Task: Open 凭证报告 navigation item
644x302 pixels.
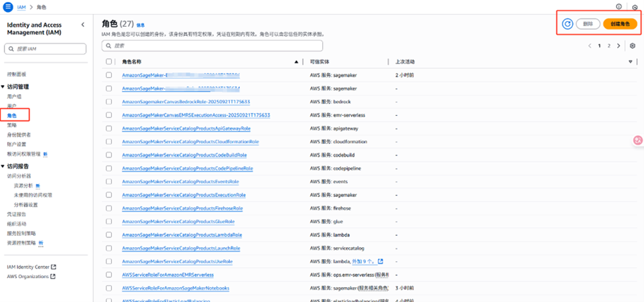Action: 17,214
